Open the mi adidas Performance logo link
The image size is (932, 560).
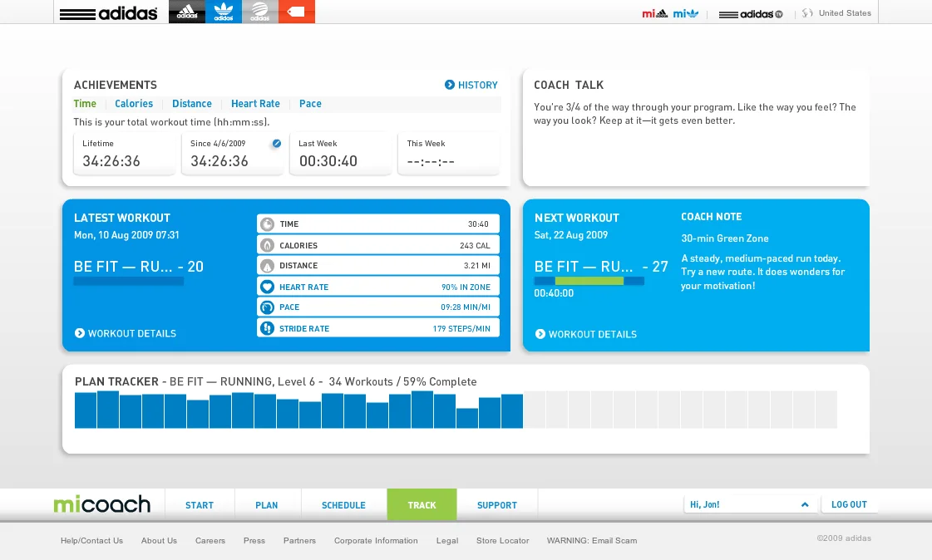[654, 13]
